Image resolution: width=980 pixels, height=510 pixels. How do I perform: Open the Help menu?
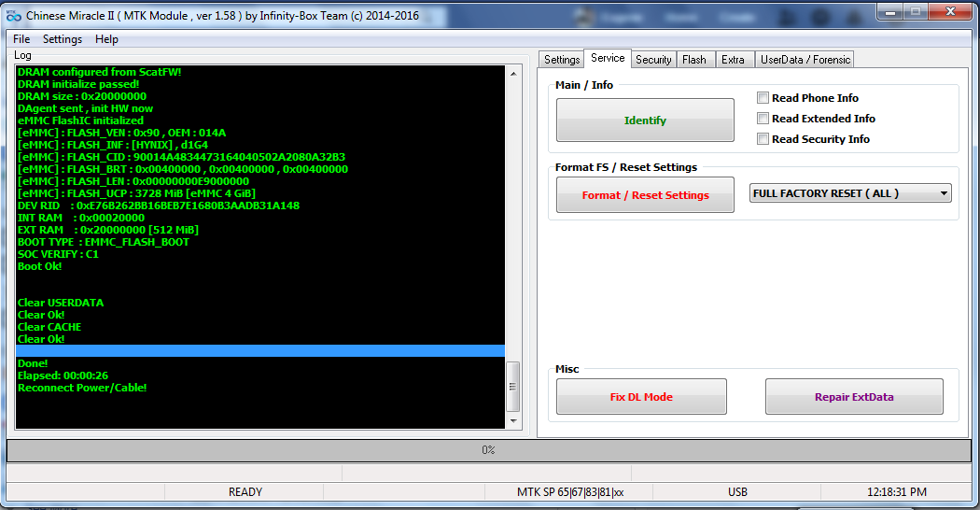coord(106,39)
